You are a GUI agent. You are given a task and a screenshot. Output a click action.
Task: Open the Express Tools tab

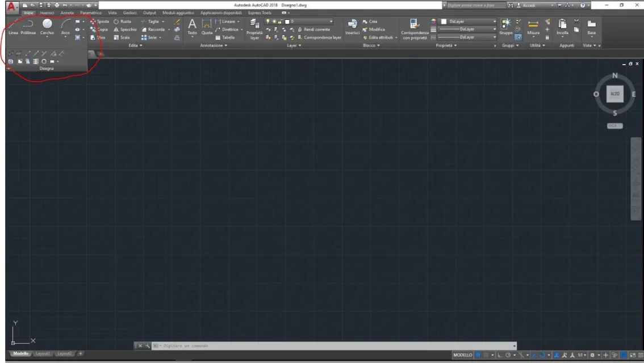(x=260, y=12)
